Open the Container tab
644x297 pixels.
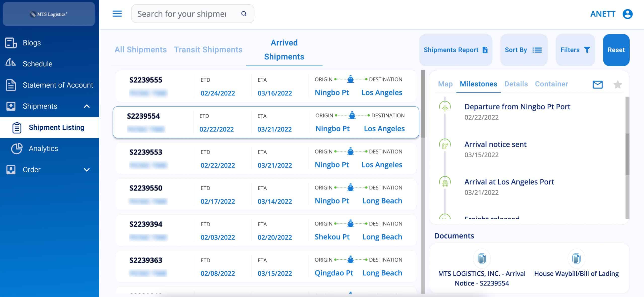[551, 84]
